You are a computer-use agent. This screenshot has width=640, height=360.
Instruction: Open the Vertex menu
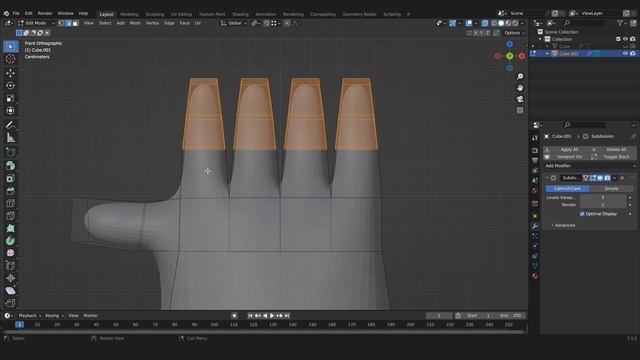(x=152, y=23)
